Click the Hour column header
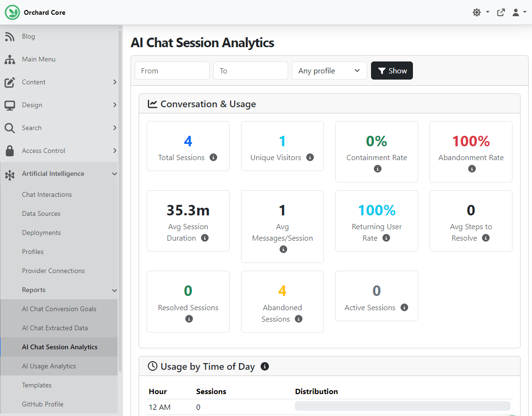 [x=158, y=392]
